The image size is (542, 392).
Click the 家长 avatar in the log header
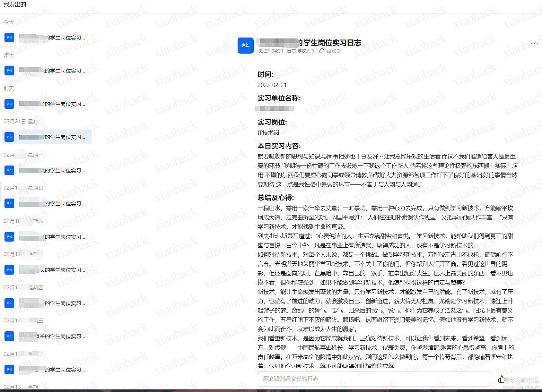point(245,46)
